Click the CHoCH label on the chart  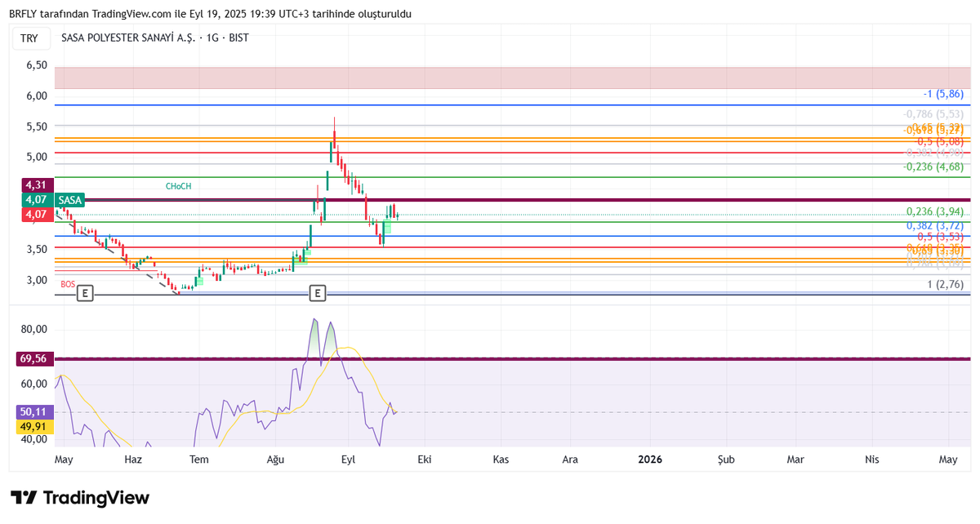pos(180,185)
